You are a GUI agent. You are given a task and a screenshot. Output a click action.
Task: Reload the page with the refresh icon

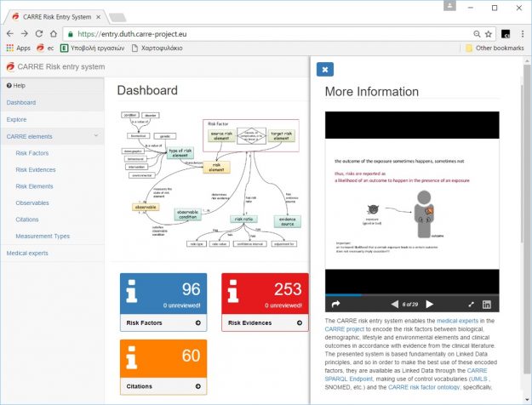(x=39, y=34)
